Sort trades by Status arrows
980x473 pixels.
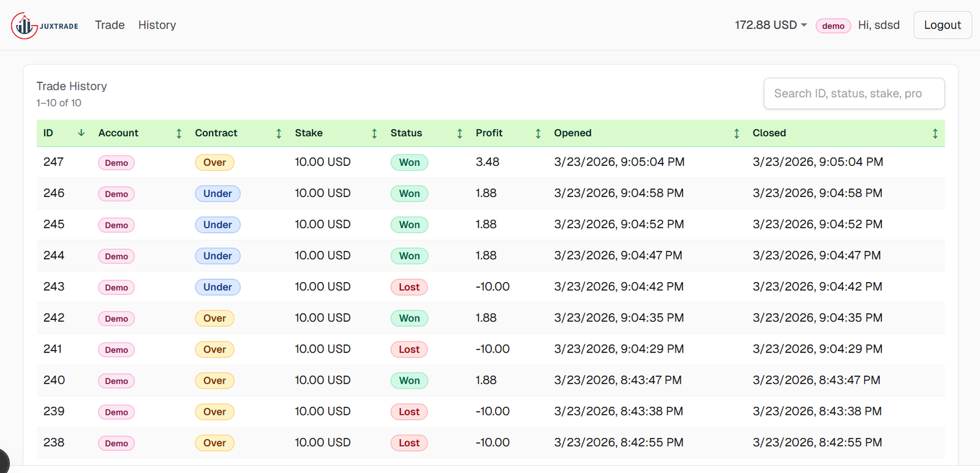coord(459,133)
